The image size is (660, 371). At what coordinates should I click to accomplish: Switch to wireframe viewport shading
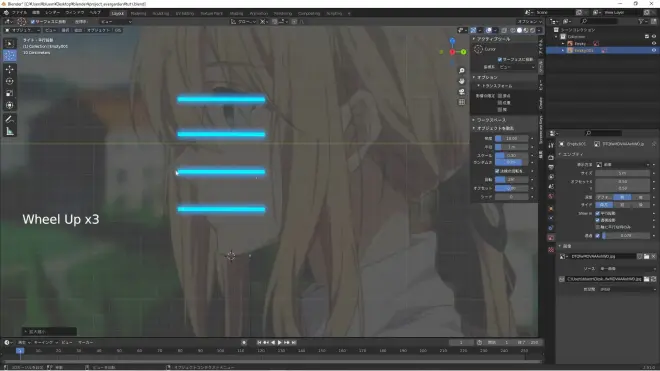pos(513,30)
